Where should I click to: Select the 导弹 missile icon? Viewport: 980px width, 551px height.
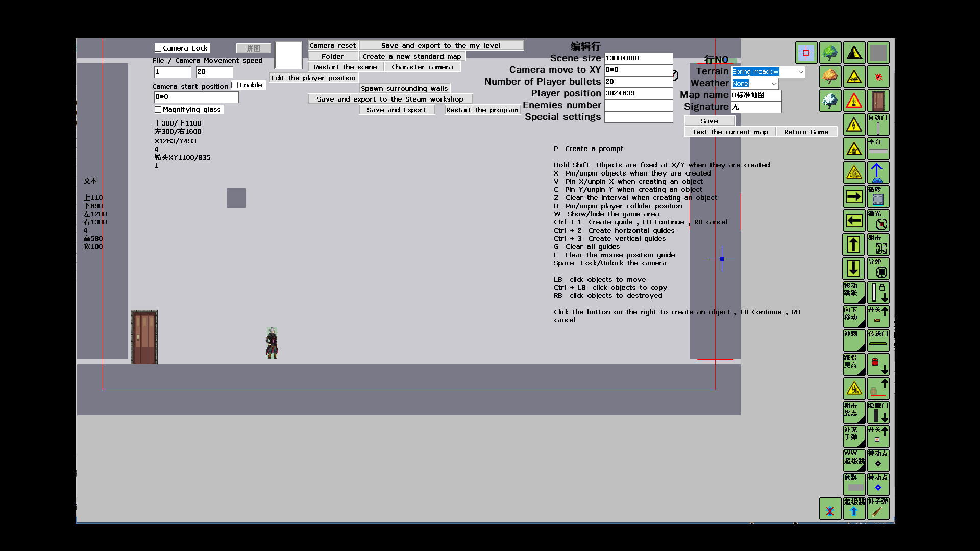pos(878,268)
